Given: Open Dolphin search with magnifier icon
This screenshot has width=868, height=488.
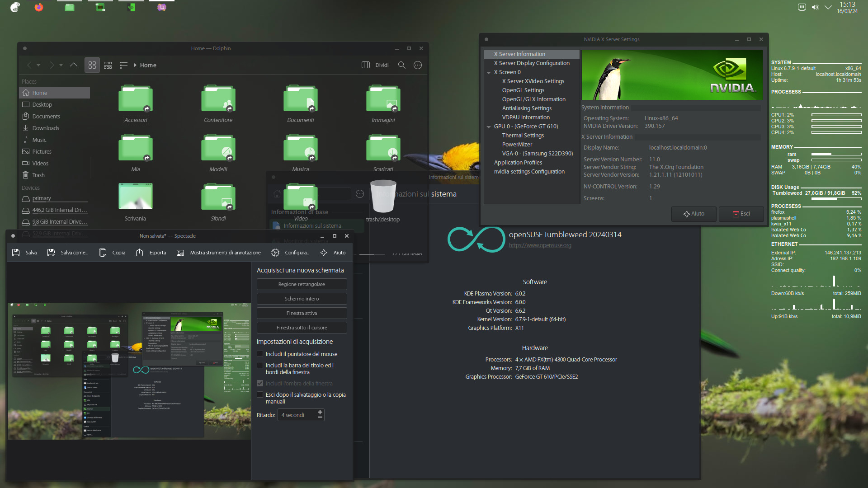Looking at the screenshot, I should [401, 65].
